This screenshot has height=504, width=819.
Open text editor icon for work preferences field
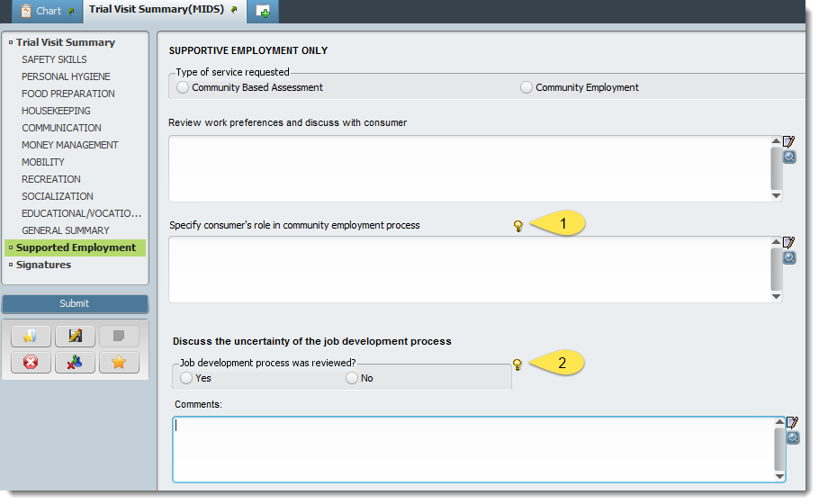[x=788, y=141]
